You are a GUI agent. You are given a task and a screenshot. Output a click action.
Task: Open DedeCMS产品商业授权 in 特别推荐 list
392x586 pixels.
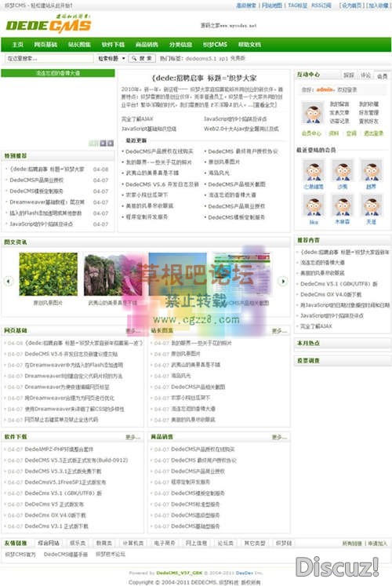coord(37,180)
